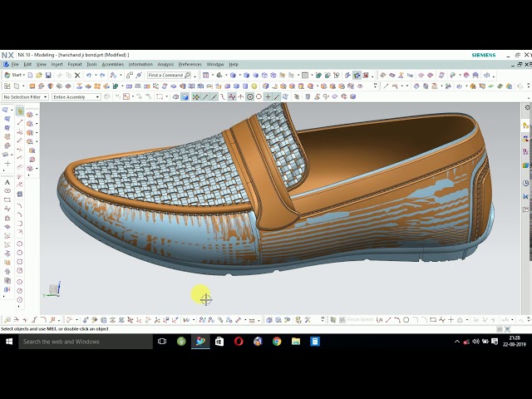Toggle Intersection snap option
The width and height of the screenshot is (532, 399).
click(241, 97)
